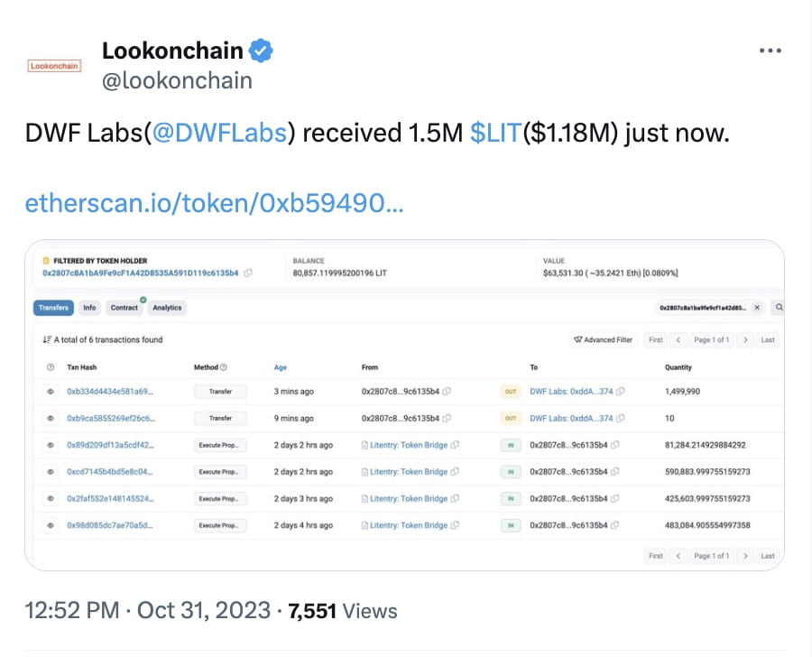Click the next page chevron at the bottom
The height and width of the screenshot is (657, 812).
(x=745, y=557)
